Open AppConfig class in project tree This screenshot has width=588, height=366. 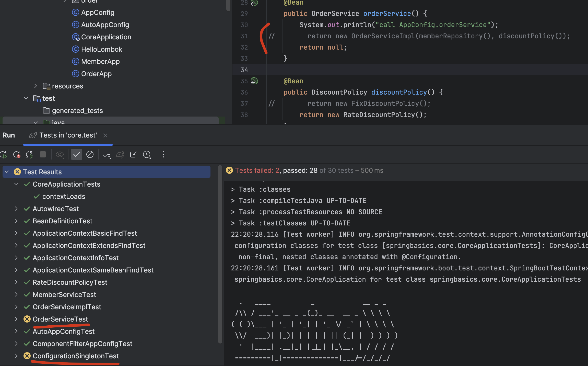[x=98, y=13]
